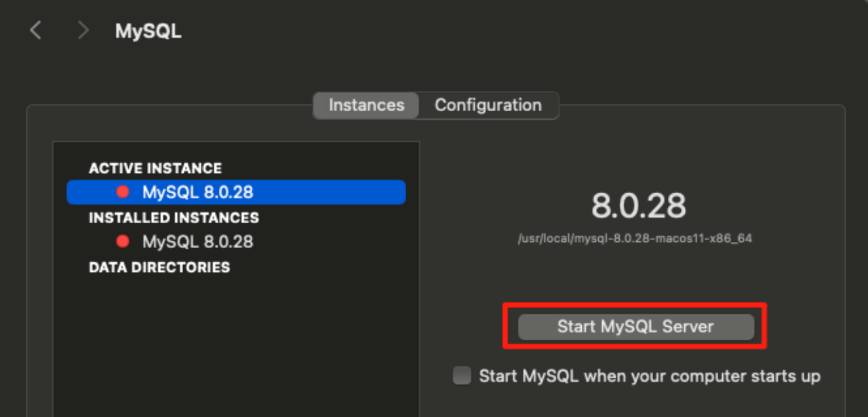The width and height of the screenshot is (868, 417).
Task: Click the ACTIVE INSTANCE section header
Action: tap(155, 168)
